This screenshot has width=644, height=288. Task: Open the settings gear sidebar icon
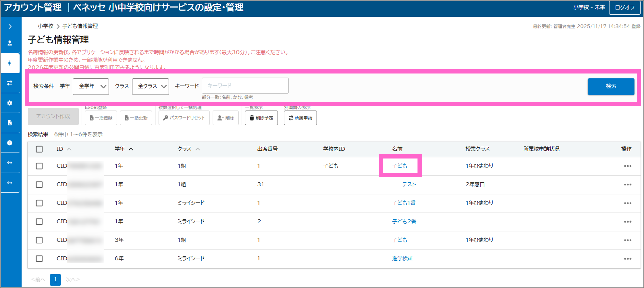[x=10, y=103]
